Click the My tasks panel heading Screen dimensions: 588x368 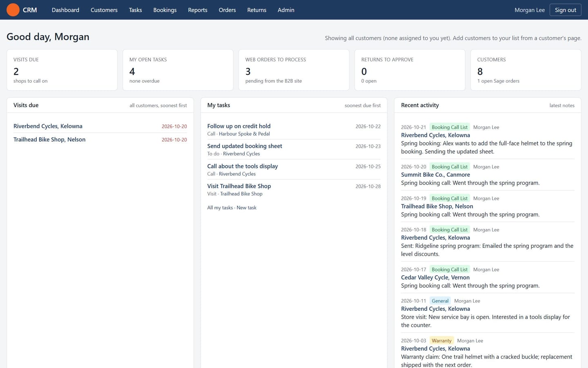coord(218,105)
